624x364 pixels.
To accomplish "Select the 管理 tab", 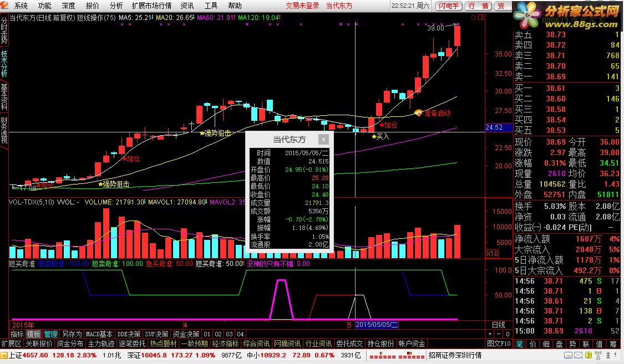I will click(50, 334).
